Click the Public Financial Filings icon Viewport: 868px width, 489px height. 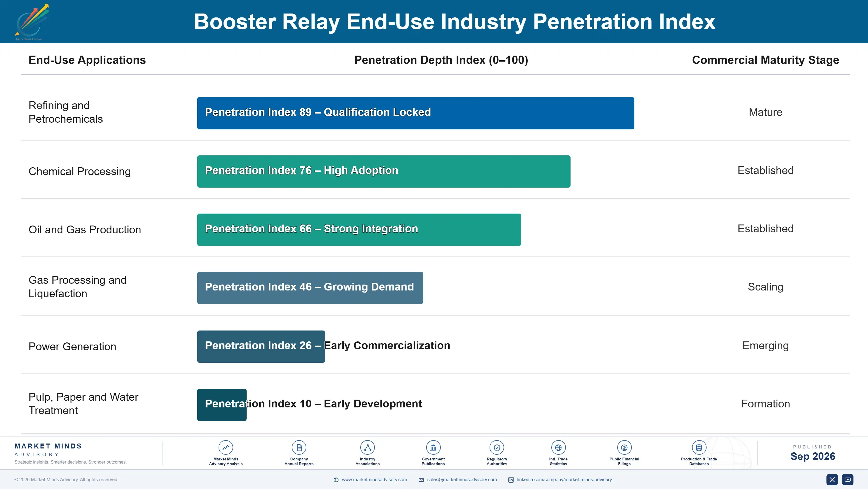[624, 447]
